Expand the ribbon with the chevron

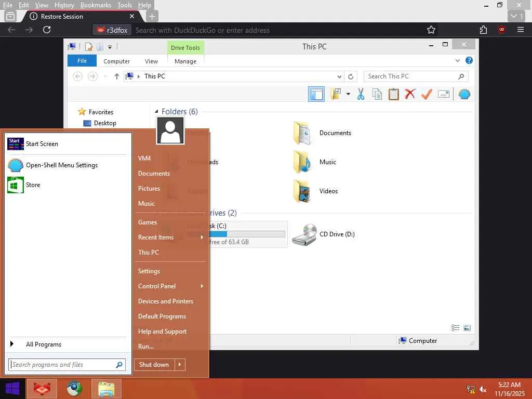457,61
